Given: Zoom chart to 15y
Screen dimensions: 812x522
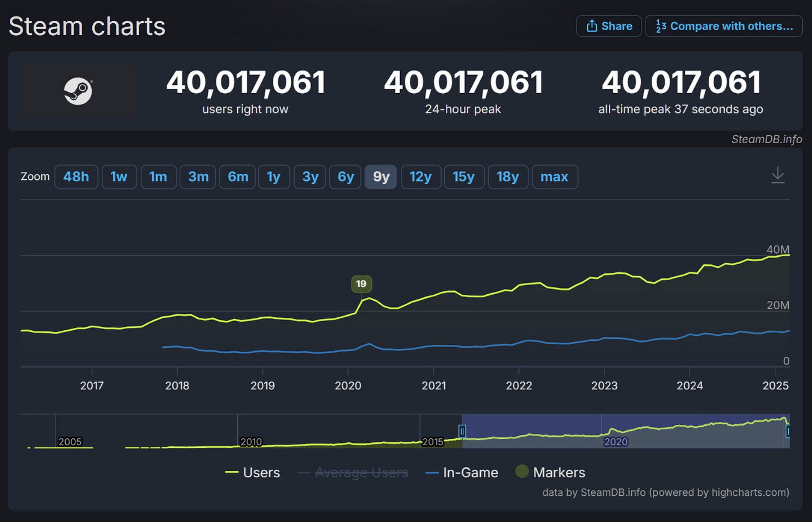Looking at the screenshot, I should click(464, 177).
